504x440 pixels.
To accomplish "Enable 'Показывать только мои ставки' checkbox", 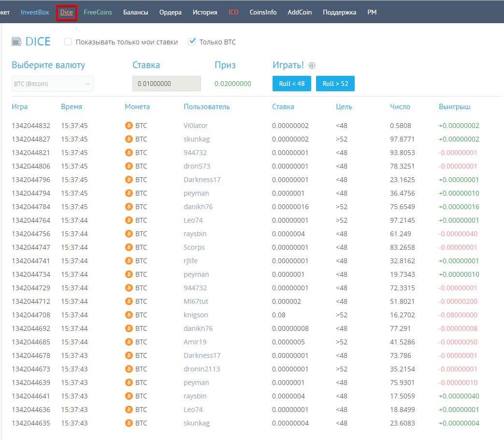I will (68, 42).
